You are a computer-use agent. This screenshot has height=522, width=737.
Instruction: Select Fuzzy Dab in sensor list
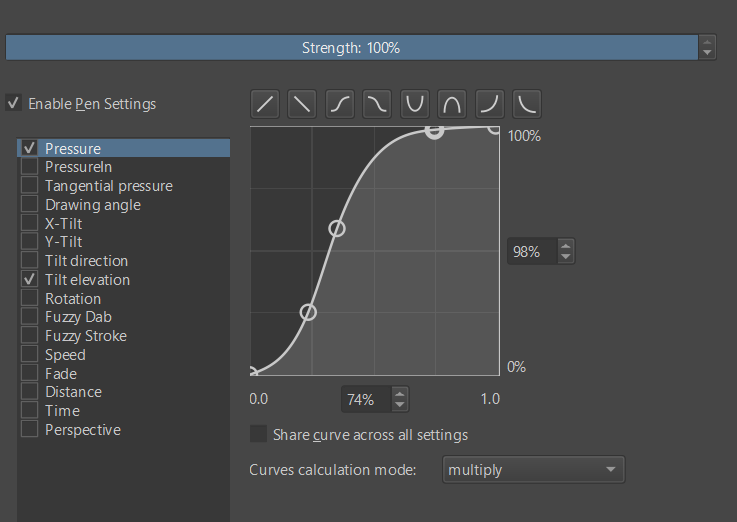tap(78, 317)
